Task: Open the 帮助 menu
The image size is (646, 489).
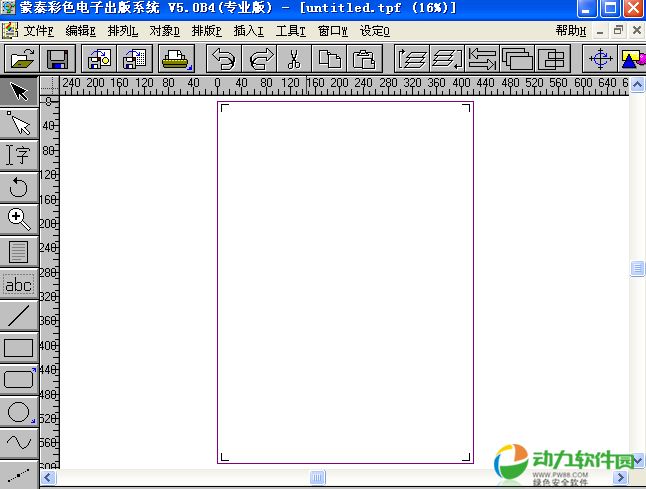Action: [570, 31]
